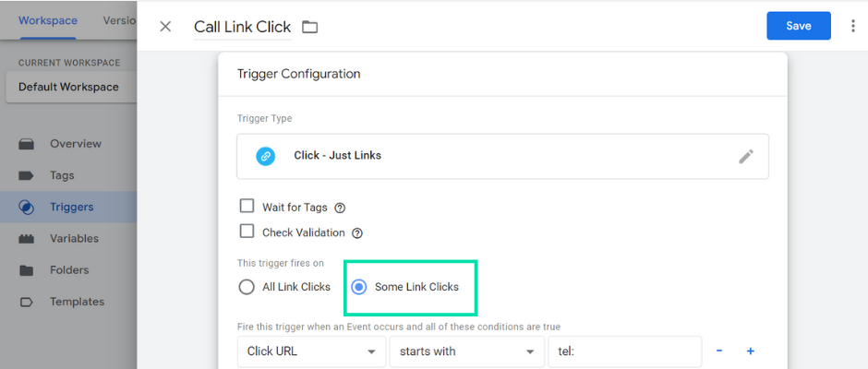The height and width of the screenshot is (369, 868).
Task: Open the Default Workspace selector
Action: pos(71,87)
